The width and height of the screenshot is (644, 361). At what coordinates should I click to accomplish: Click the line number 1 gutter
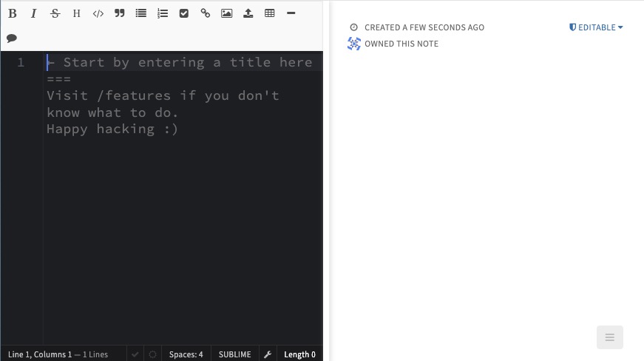pos(21,62)
